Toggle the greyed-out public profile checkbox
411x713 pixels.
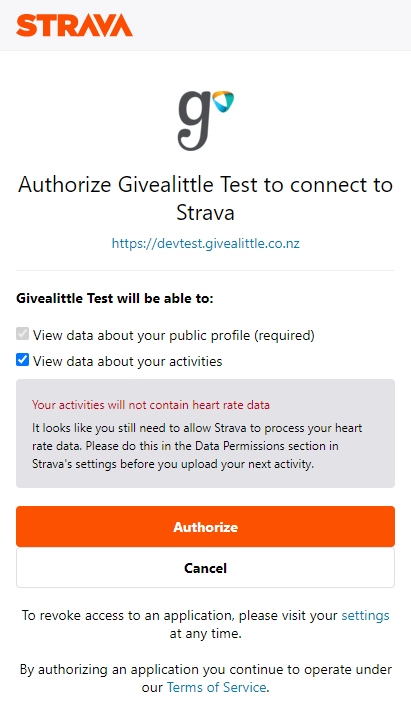tap(22, 334)
